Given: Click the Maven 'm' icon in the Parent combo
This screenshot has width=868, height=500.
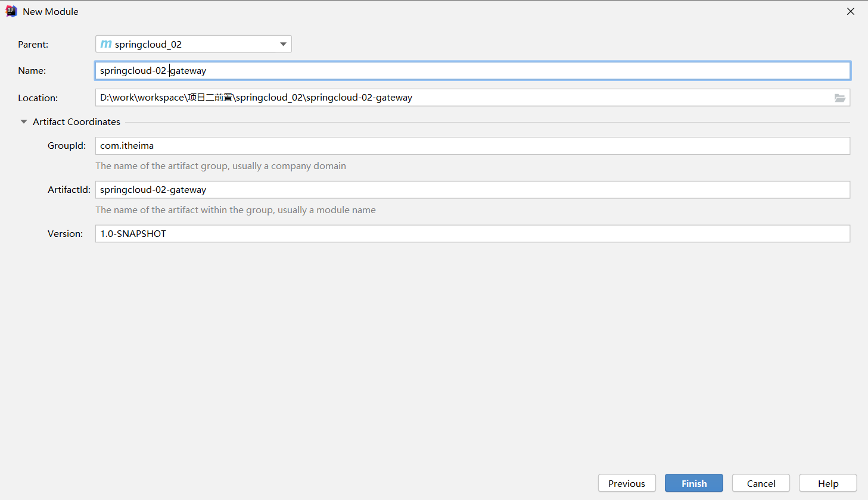Looking at the screenshot, I should point(106,44).
